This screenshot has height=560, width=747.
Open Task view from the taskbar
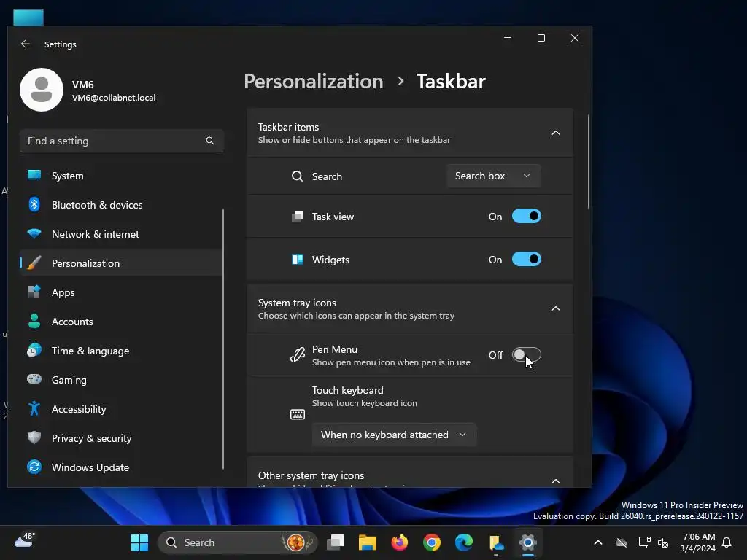[x=336, y=542]
